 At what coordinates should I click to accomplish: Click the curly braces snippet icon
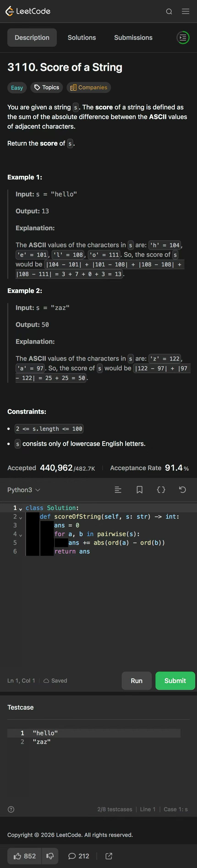pos(161,490)
